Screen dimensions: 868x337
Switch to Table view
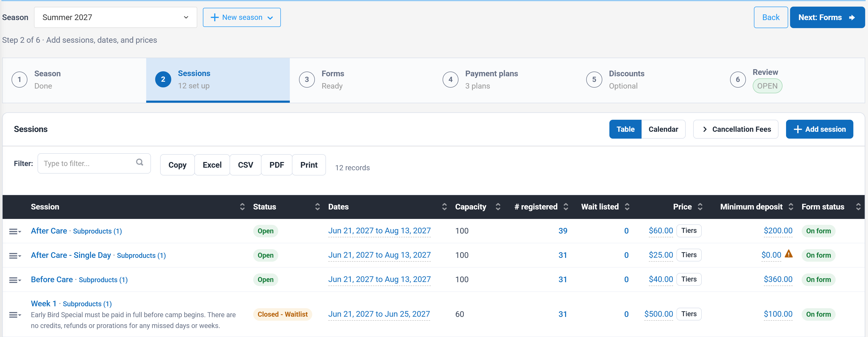625,129
